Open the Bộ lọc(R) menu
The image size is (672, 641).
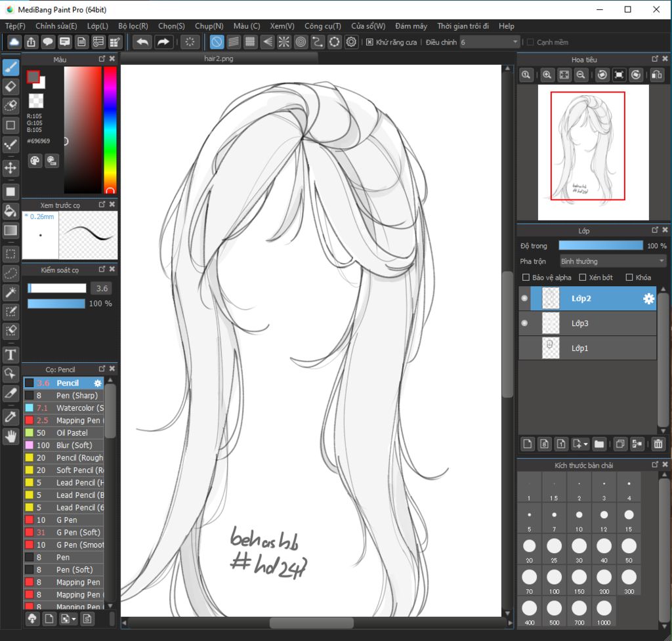point(133,26)
